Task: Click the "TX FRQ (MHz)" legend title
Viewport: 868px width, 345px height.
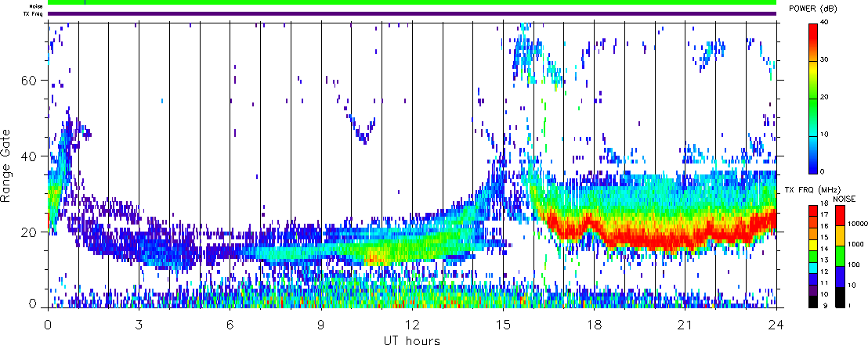Action: 812,190
